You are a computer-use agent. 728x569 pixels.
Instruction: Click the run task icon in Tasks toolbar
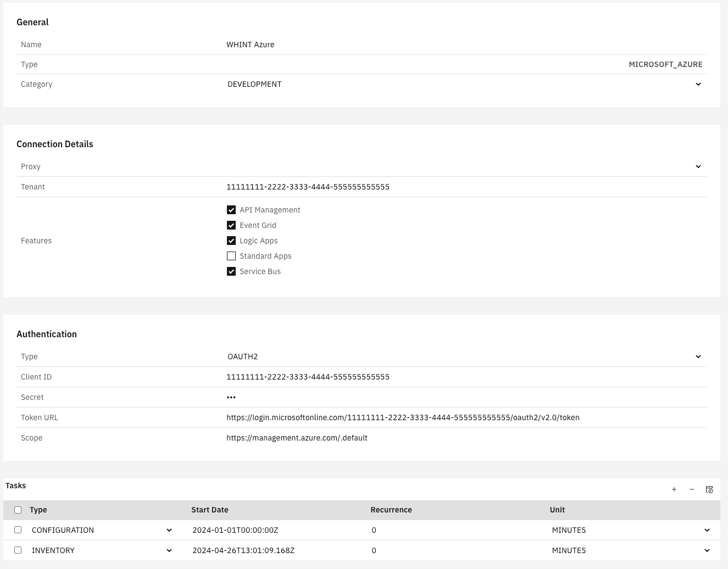click(x=709, y=489)
